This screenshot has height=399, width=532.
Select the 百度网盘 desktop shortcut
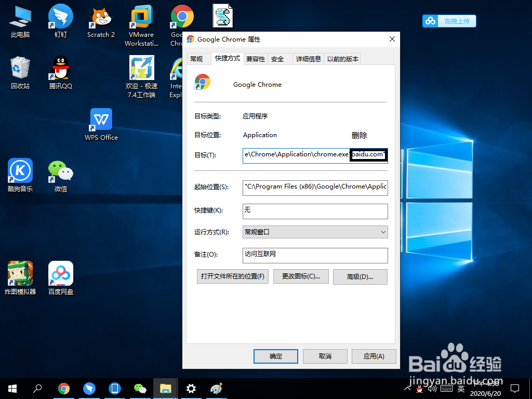61,278
